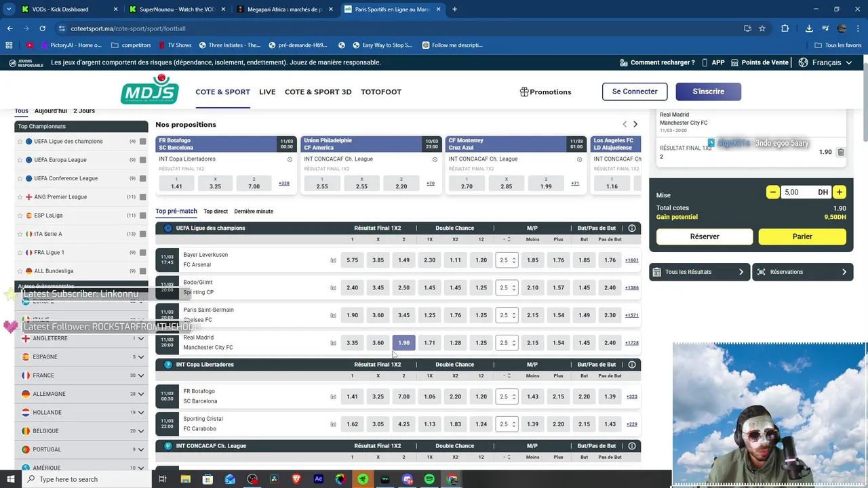The image size is (868, 488).
Task: Open stats icon for Paris Saint-Germain match
Action: pos(333,315)
